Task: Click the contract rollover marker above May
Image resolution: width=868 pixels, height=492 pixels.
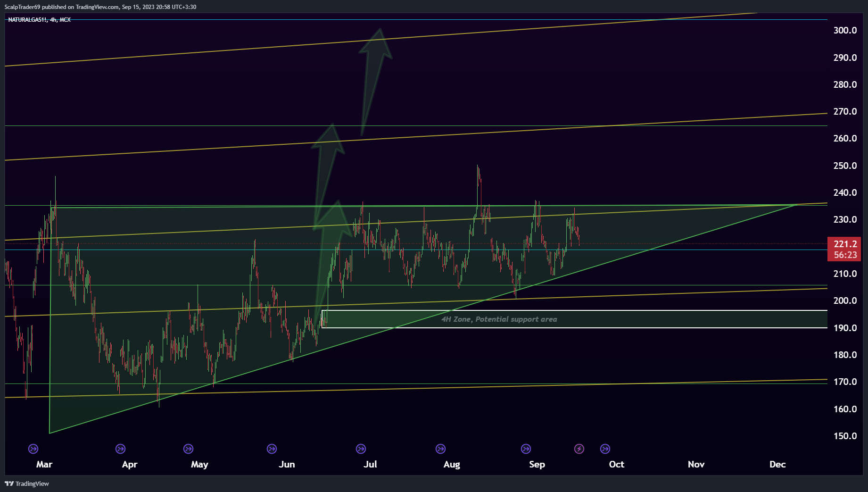Action: (x=188, y=449)
